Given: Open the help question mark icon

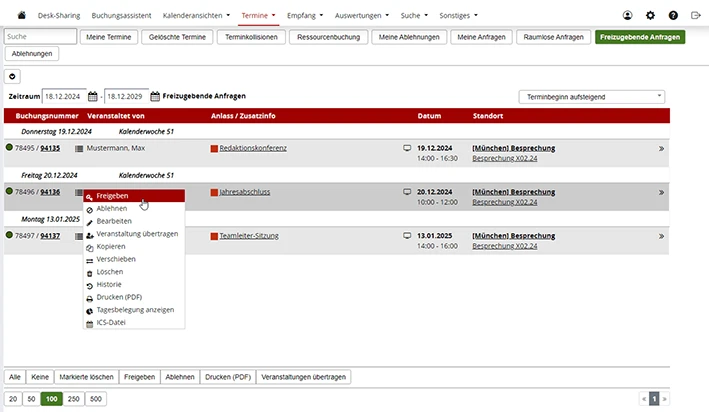Looking at the screenshot, I should (673, 15).
